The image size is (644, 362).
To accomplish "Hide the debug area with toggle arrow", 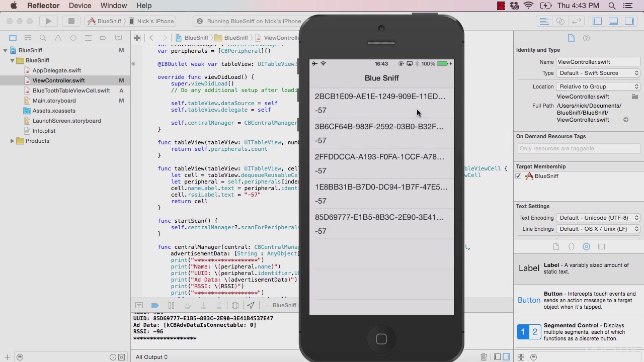I will pyautogui.click(x=139, y=305).
